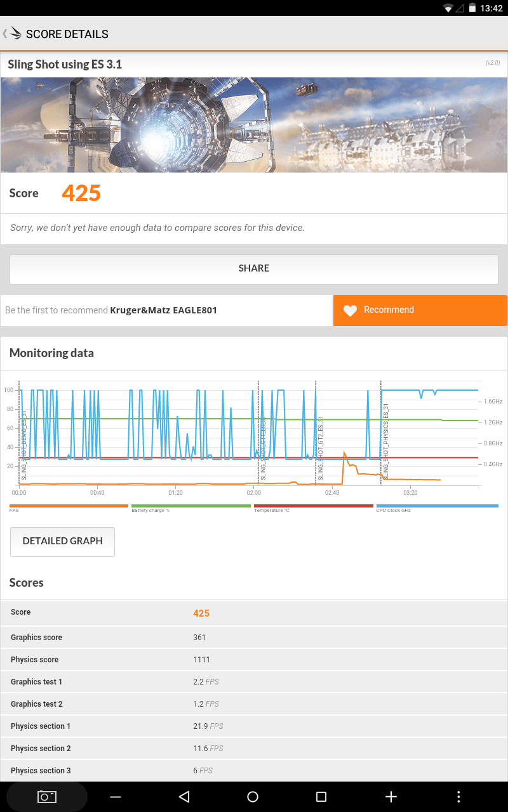Tap the Physics section 3 value 6 FPS
This screenshot has width=508, height=812.
pyautogui.click(x=203, y=771)
